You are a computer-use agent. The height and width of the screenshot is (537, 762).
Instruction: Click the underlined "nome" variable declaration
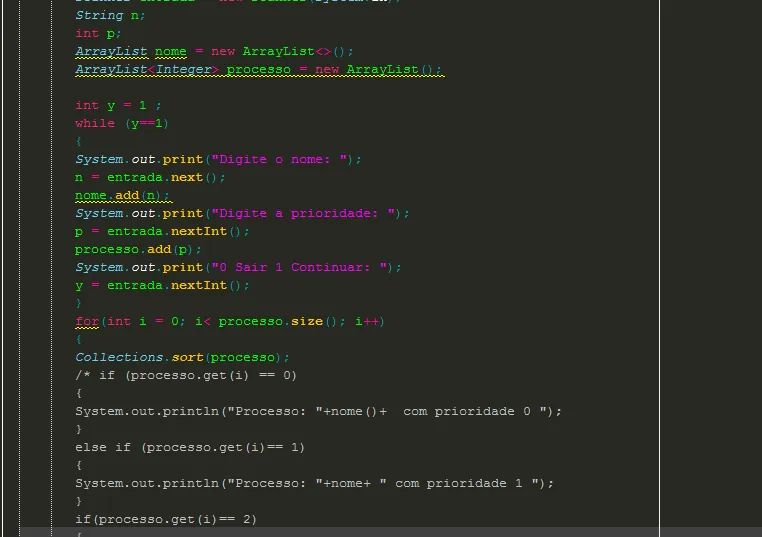tap(170, 51)
